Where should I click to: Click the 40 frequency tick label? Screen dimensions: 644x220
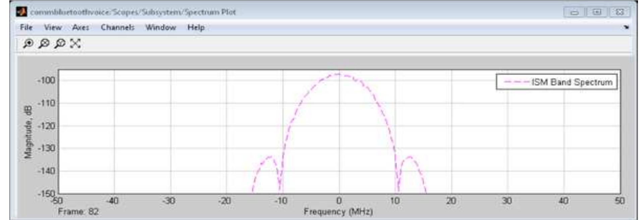point(563,201)
